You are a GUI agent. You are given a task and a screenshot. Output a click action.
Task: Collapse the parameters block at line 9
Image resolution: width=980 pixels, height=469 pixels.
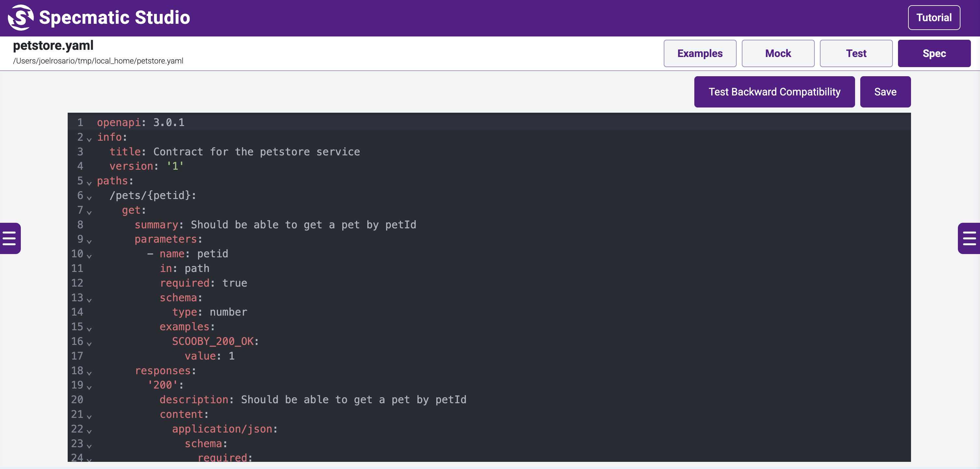[x=89, y=241]
